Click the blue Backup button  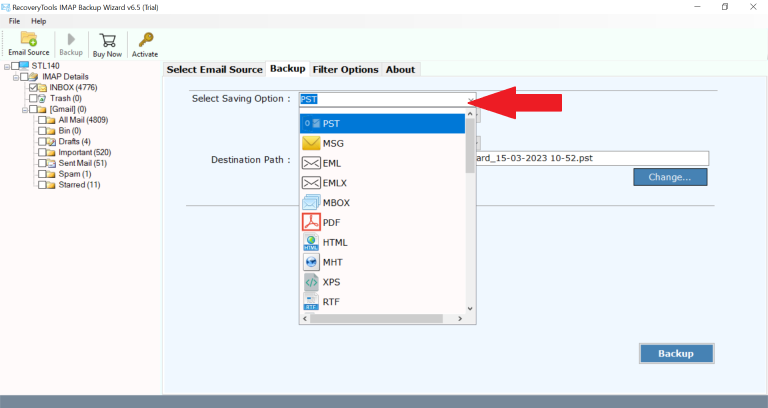676,354
